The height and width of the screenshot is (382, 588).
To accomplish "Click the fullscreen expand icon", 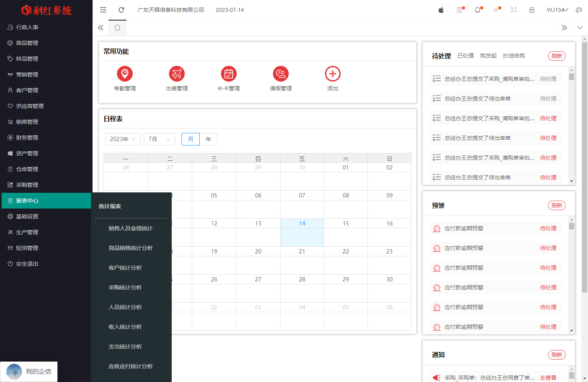I will click(514, 9).
